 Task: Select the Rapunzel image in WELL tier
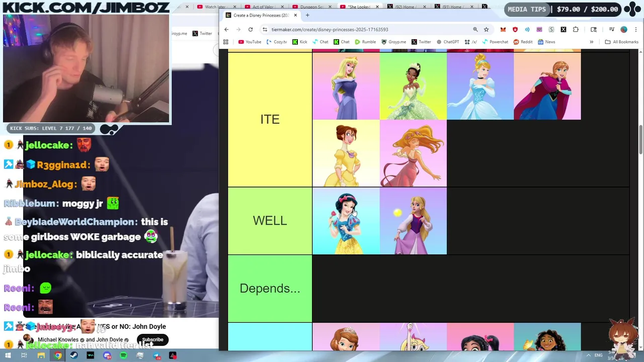(413, 221)
